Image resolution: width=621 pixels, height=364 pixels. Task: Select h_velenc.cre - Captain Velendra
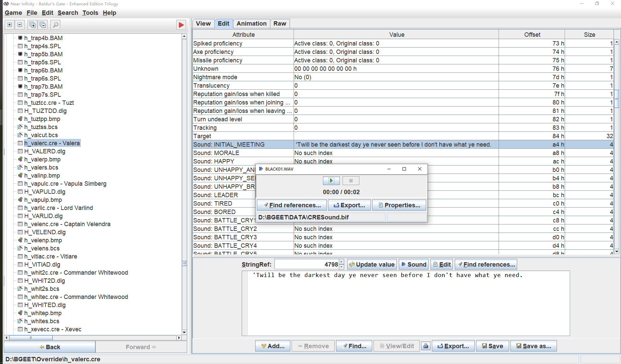(x=67, y=224)
